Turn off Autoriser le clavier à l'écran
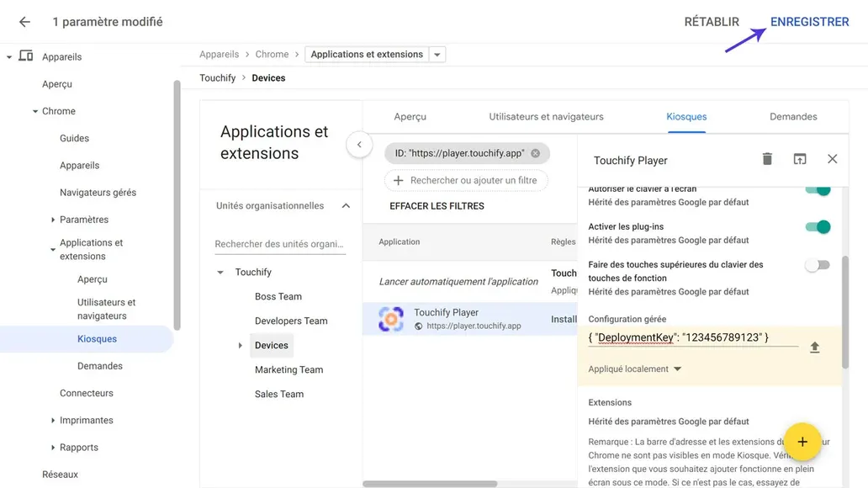The height and width of the screenshot is (488, 868). click(818, 190)
